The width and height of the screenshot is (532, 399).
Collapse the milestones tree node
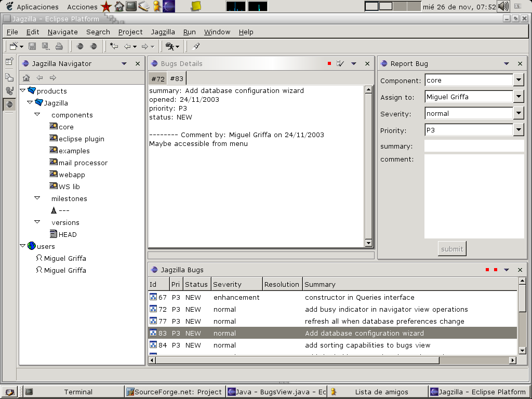(x=37, y=198)
